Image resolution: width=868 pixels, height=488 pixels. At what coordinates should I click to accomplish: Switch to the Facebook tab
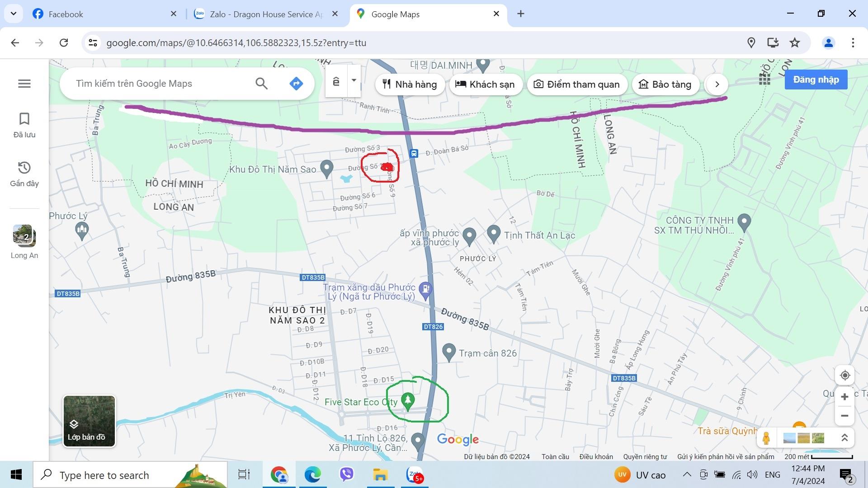(66, 14)
